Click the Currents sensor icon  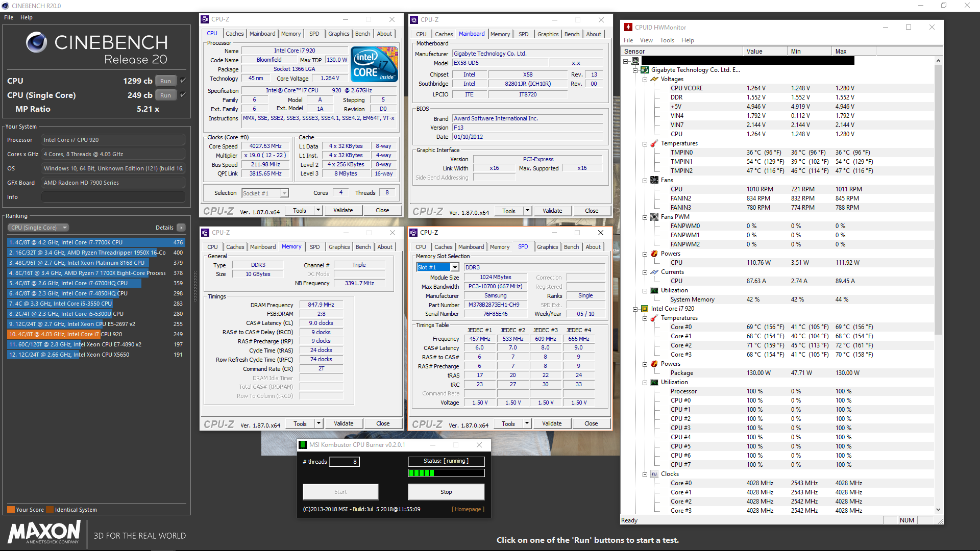[x=654, y=272]
